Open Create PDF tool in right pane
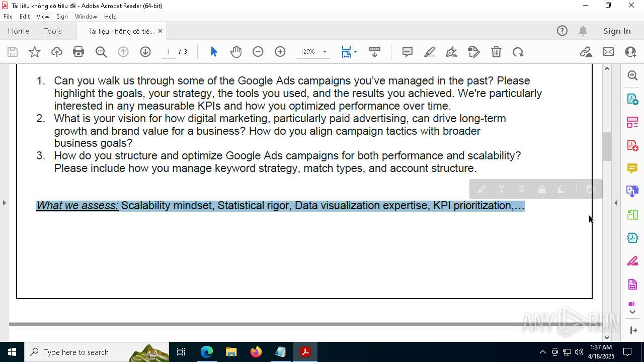 pyautogui.click(x=632, y=145)
